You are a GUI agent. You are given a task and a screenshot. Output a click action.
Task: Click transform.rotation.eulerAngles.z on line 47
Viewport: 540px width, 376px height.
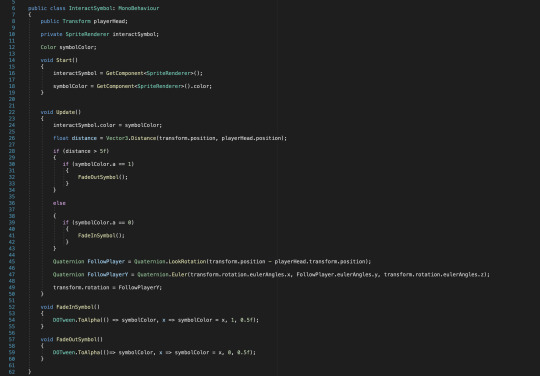(x=434, y=275)
